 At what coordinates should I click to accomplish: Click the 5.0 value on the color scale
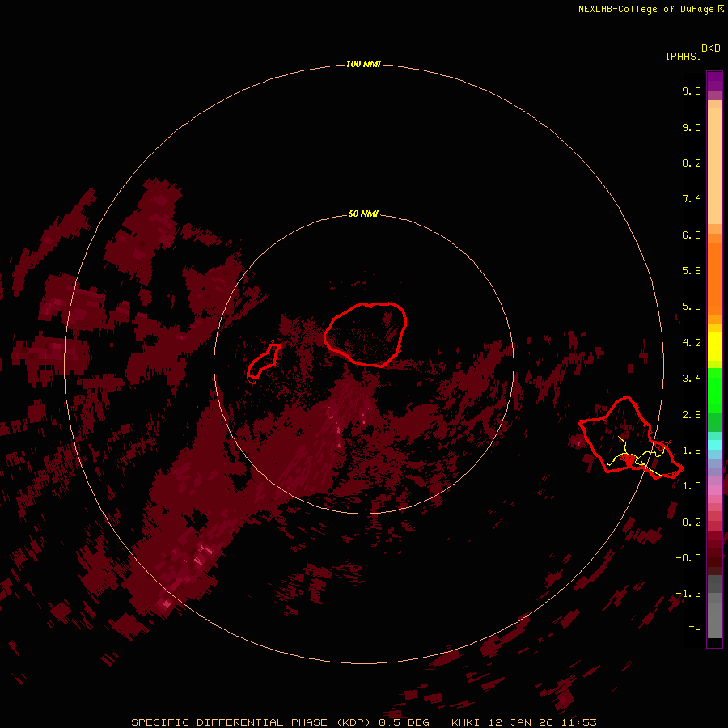click(x=692, y=307)
